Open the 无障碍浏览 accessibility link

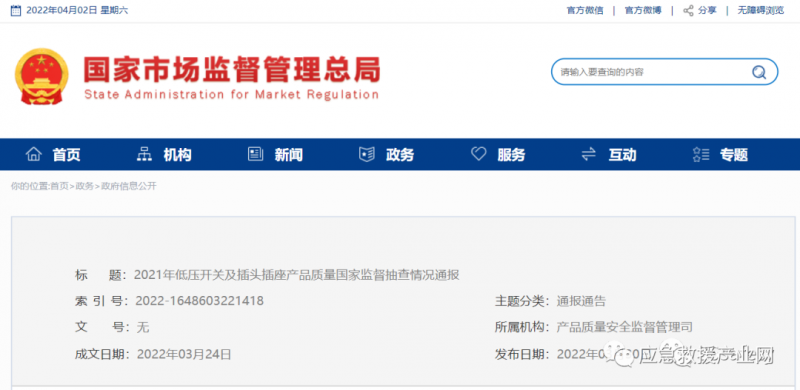[761, 10]
